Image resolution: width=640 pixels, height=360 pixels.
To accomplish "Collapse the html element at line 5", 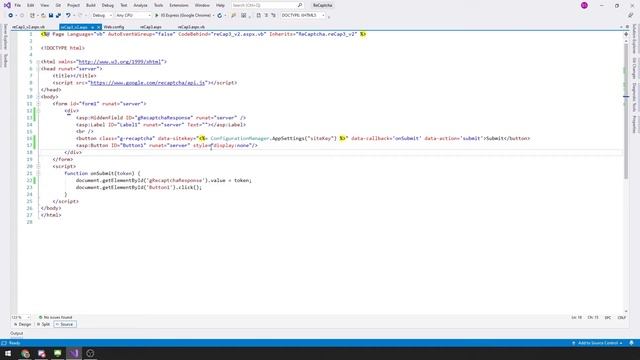I will [38, 62].
